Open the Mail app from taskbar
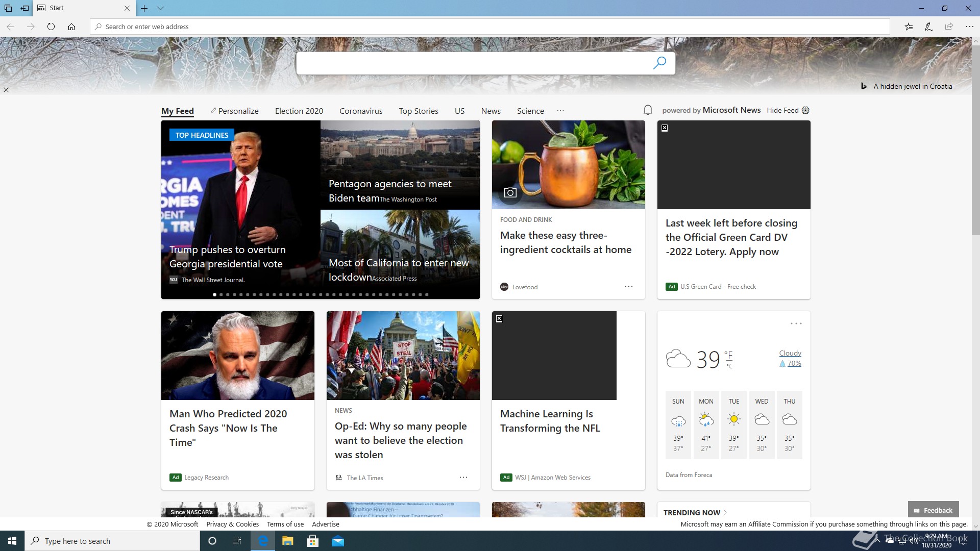 338,541
